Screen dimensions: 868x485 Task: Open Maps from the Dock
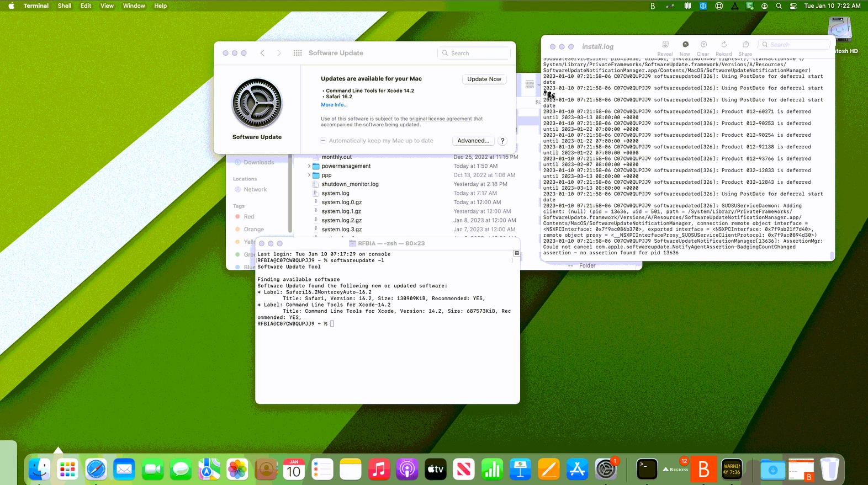pyautogui.click(x=209, y=470)
